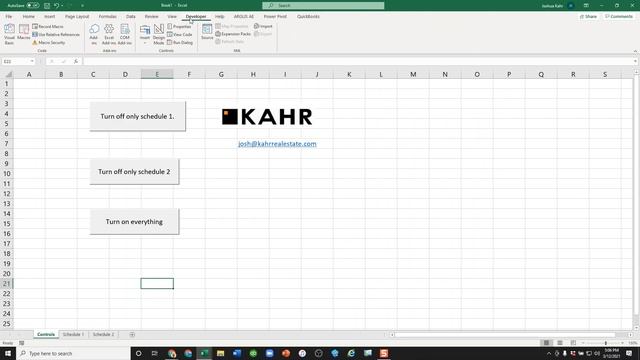Open the Page Layout tab
Image resolution: width=640 pixels, height=360 pixels.
coord(77,16)
